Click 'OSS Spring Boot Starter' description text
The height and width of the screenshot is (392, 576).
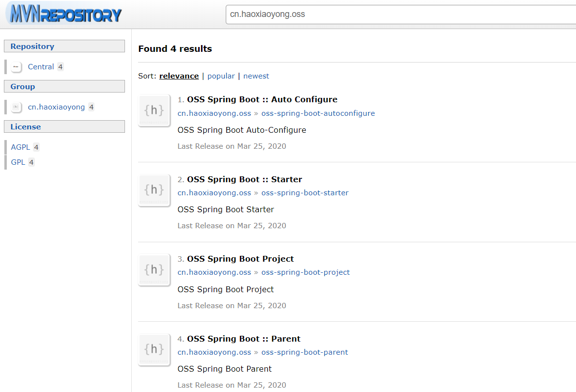226,209
